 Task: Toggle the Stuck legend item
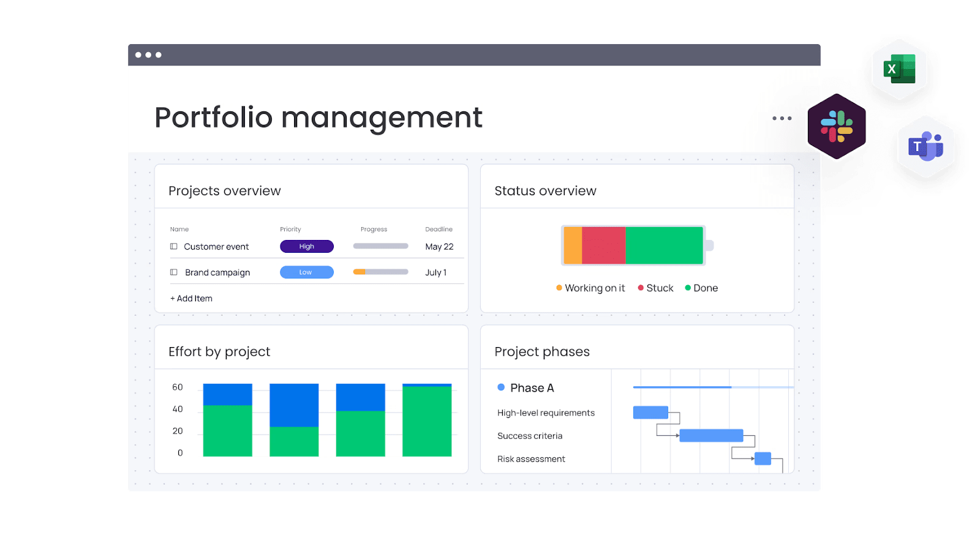point(655,288)
